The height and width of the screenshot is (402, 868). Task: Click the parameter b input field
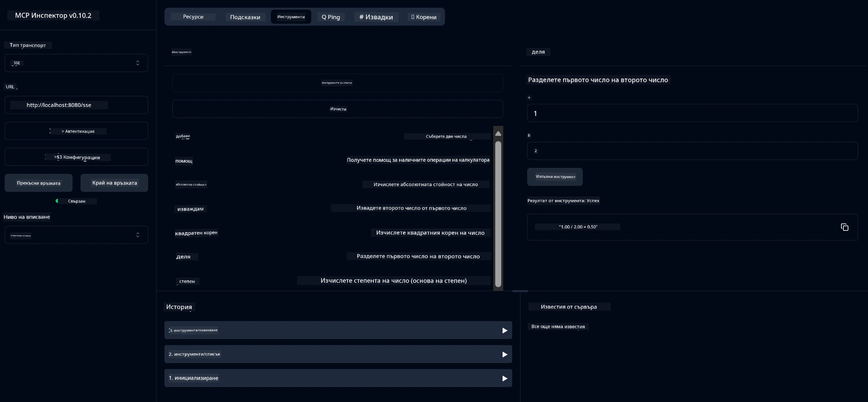692,151
